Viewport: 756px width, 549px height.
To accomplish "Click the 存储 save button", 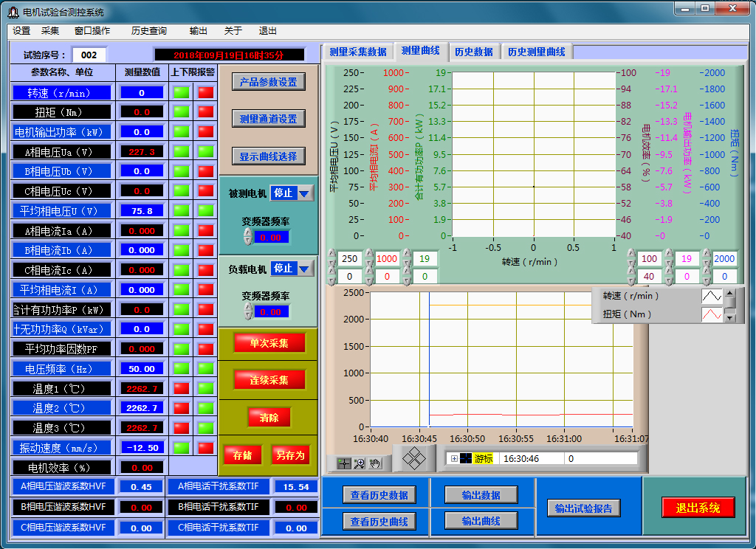I will [242, 455].
